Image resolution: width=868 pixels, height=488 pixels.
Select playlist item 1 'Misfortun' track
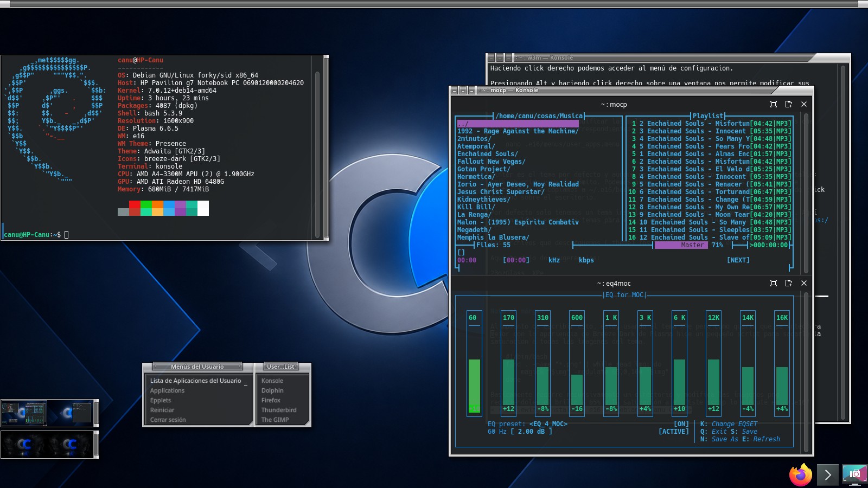tap(710, 124)
